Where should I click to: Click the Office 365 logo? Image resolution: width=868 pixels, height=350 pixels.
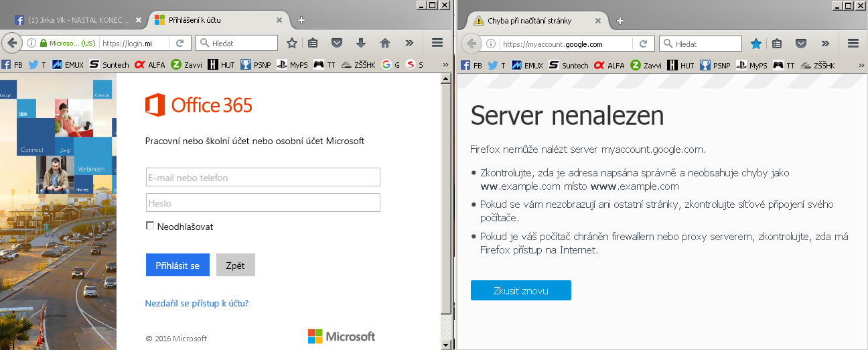click(199, 105)
